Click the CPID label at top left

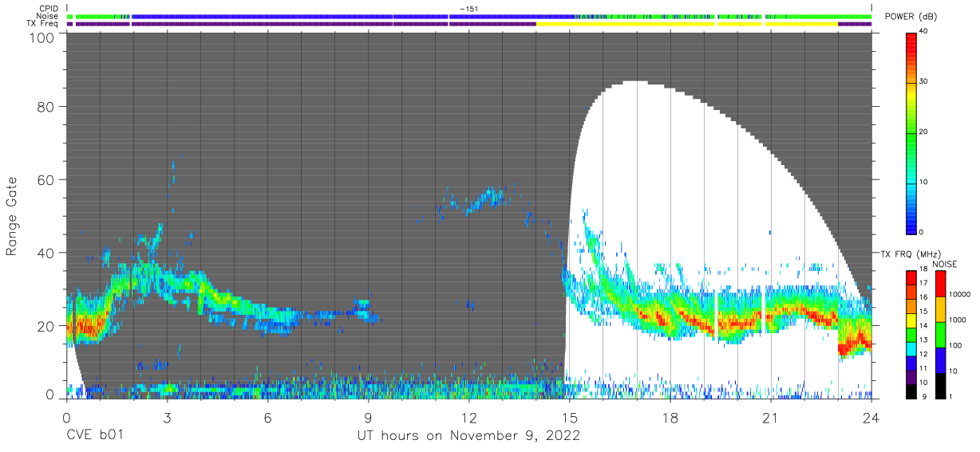click(48, 8)
